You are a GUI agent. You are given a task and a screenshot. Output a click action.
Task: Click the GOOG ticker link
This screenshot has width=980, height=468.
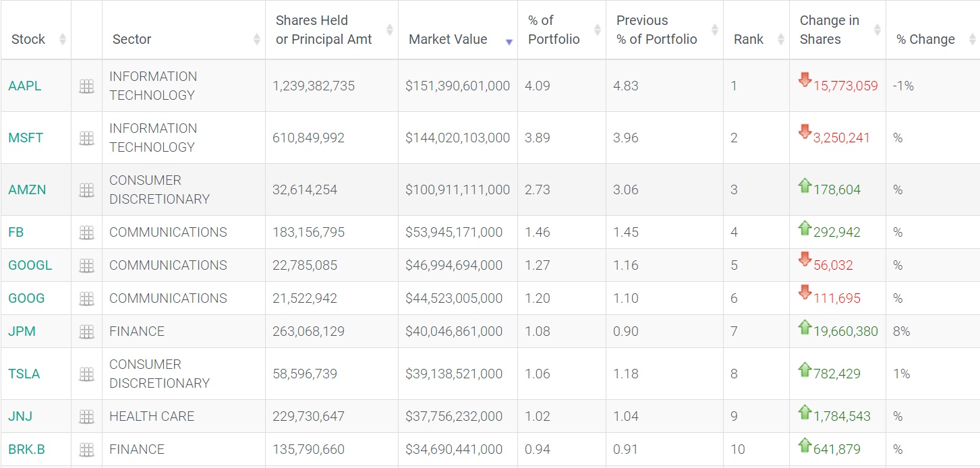tap(26, 299)
